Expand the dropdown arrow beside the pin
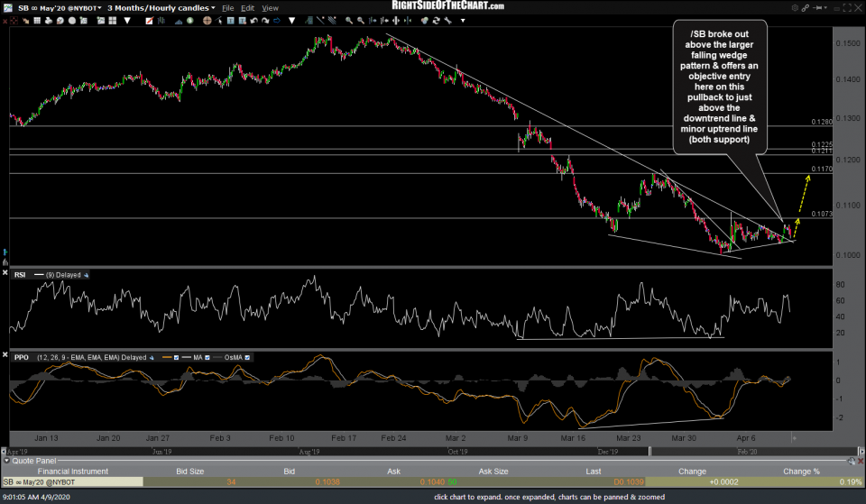 tap(825, 7)
